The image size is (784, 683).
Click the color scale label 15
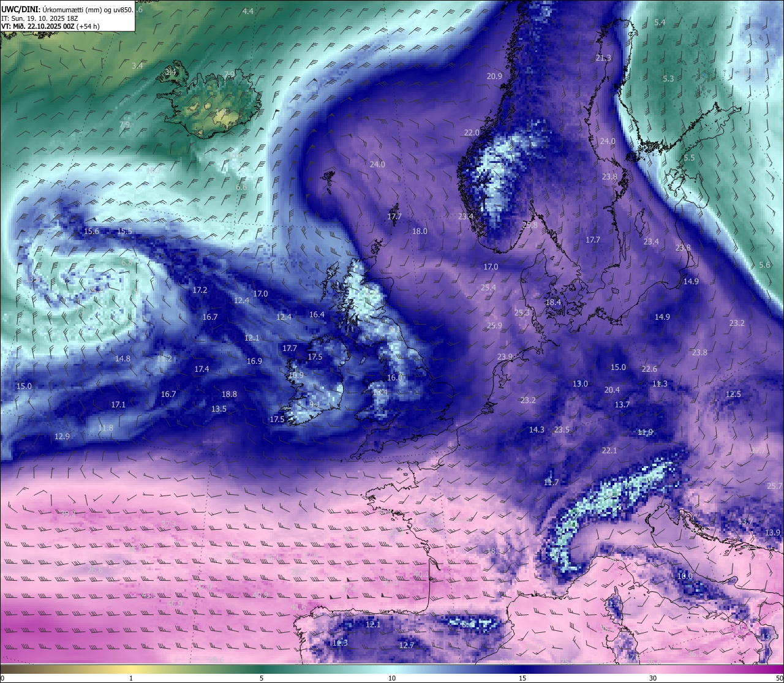click(522, 678)
